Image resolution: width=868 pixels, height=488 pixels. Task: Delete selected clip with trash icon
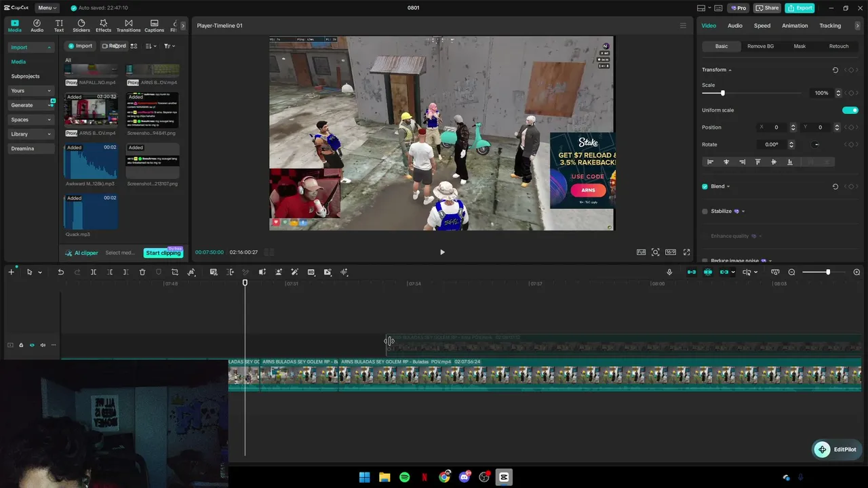click(x=142, y=272)
